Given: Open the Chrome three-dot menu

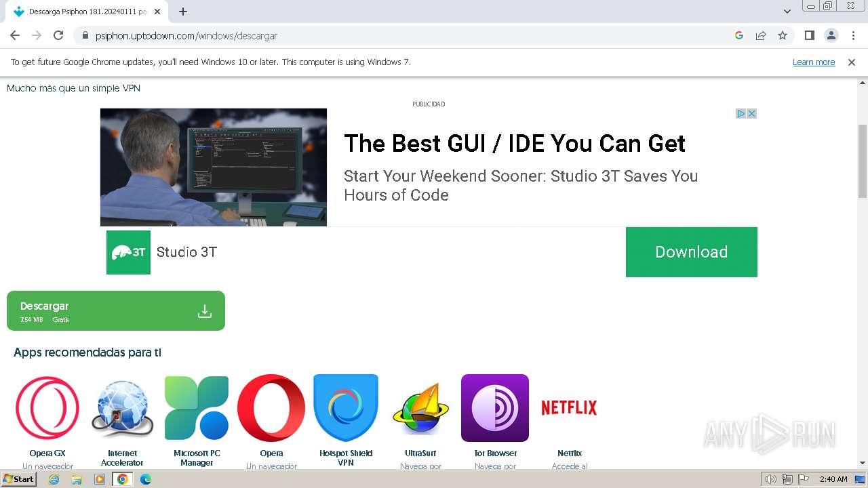Looking at the screenshot, I should tap(853, 35).
